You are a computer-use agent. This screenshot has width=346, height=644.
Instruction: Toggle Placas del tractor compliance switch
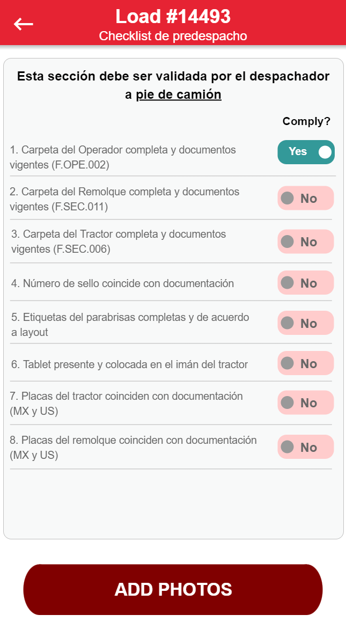click(306, 402)
